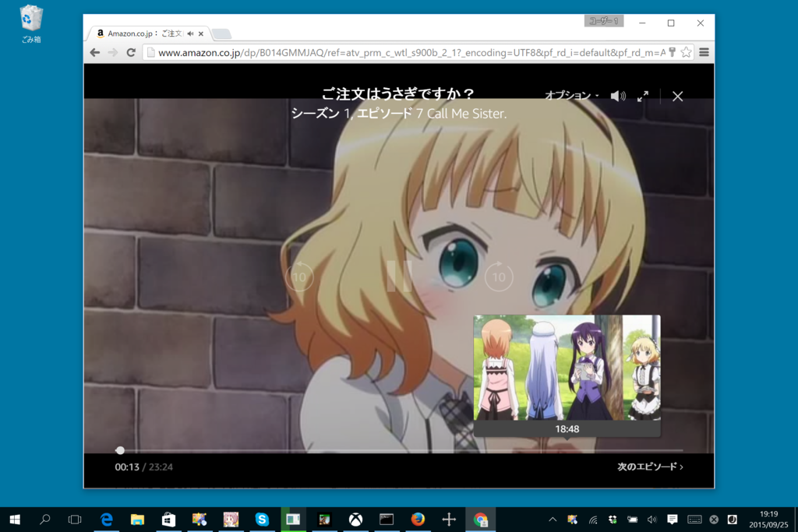Pause the video playback

399,277
